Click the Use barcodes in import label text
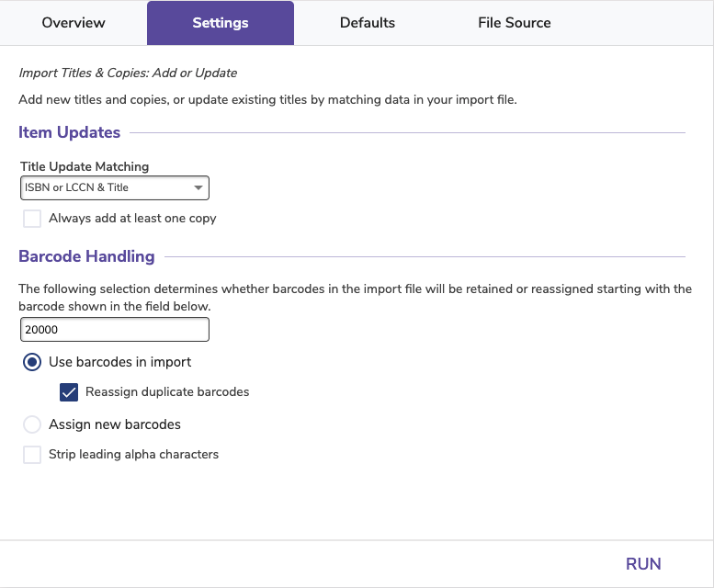 click(120, 362)
